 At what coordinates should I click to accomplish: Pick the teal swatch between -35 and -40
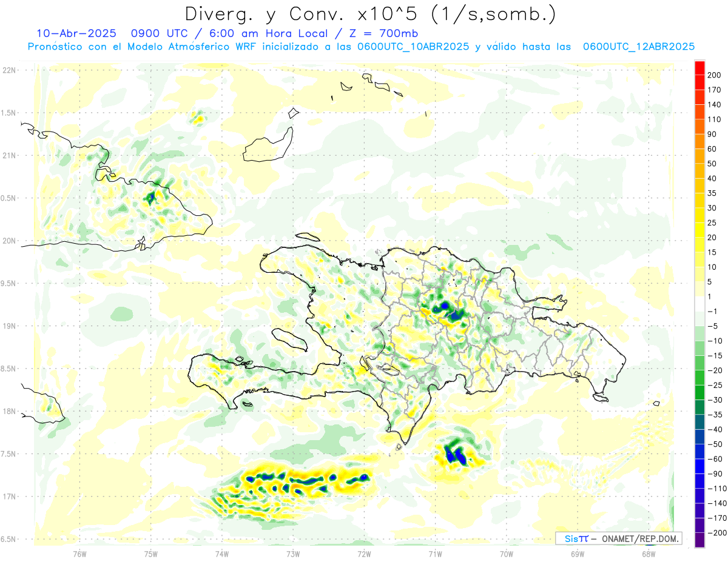coord(700,422)
